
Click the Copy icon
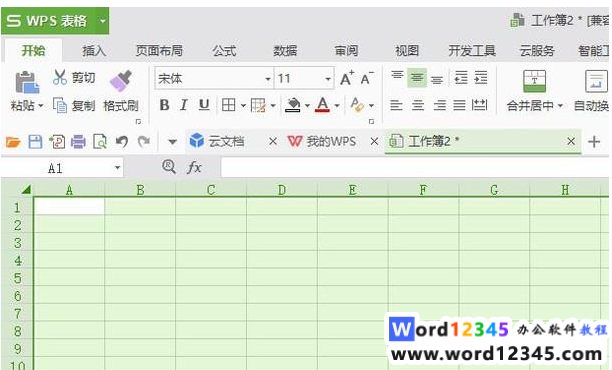pos(60,105)
